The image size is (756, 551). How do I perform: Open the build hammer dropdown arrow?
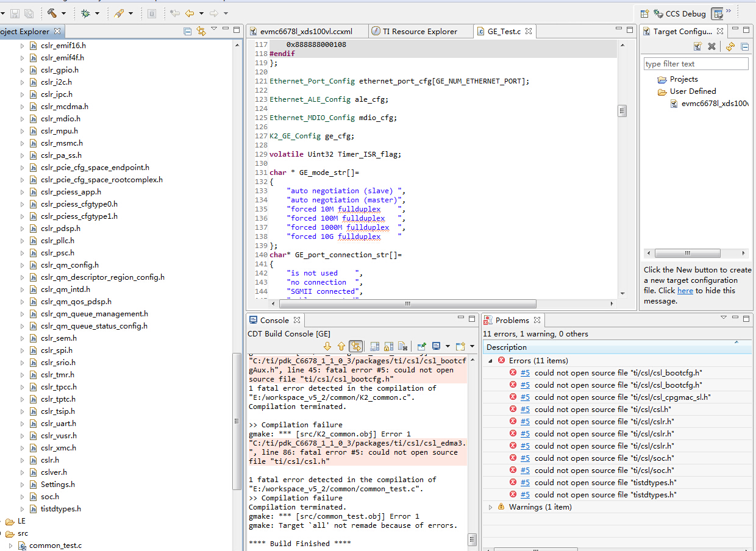coord(64,13)
